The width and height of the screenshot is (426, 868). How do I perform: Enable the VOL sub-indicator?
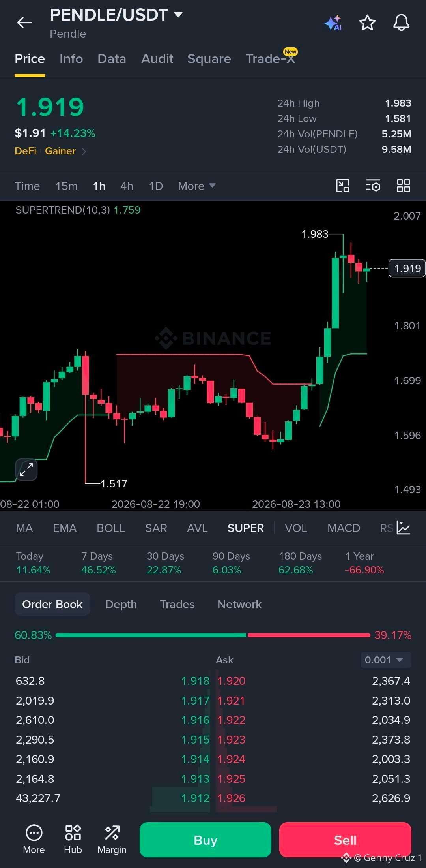pyautogui.click(x=296, y=528)
